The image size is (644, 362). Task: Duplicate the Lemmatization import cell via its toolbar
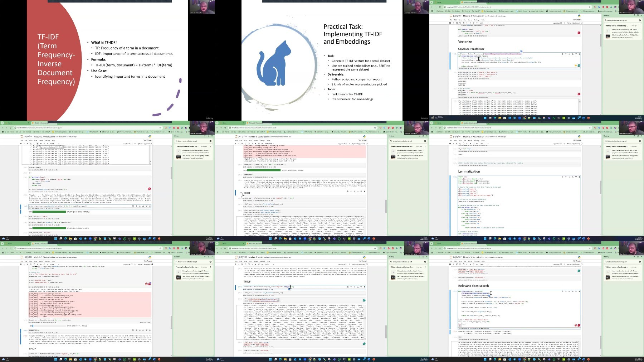(x=562, y=177)
